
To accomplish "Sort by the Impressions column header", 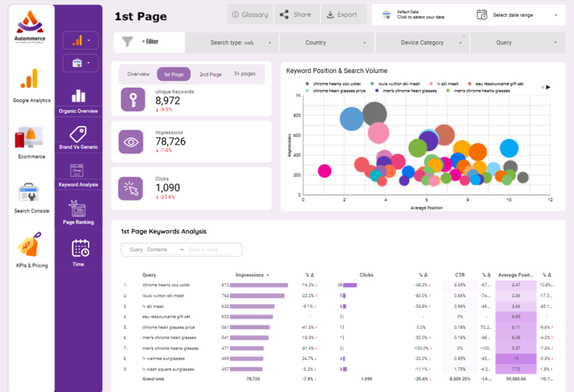I will [x=252, y=275].
